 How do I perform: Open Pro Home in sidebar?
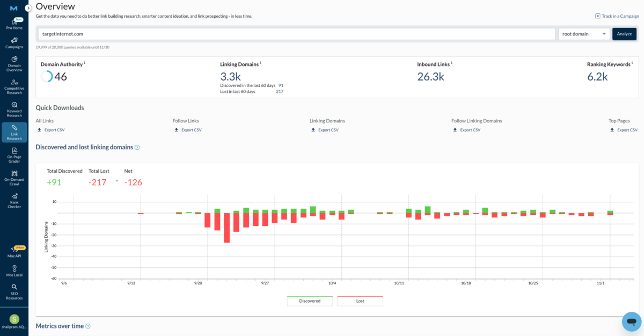[14, 24]
